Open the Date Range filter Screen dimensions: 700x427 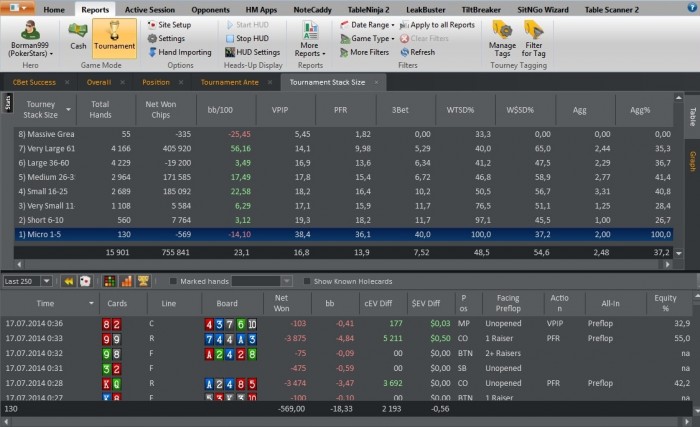(x=367, y=25)
